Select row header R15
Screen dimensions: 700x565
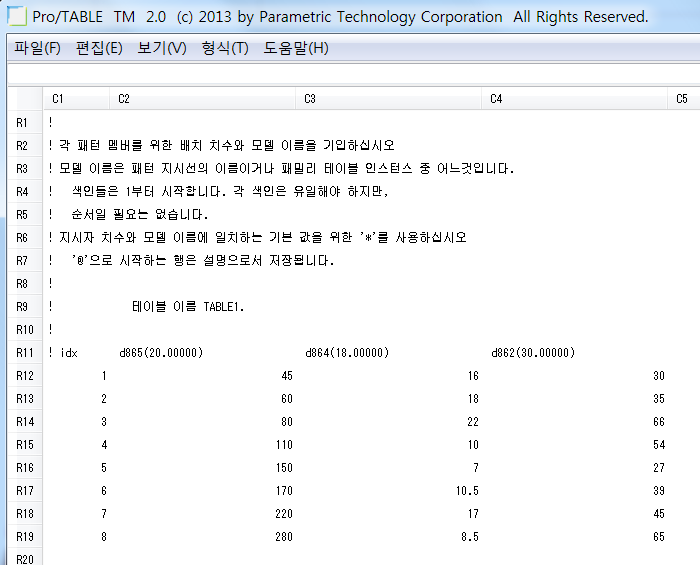pos(25,445)
